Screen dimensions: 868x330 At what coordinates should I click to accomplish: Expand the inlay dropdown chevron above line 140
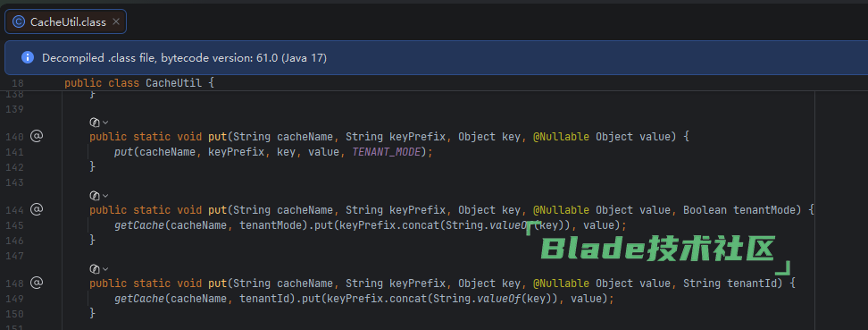pyautogui.click(x=105, y=122)
